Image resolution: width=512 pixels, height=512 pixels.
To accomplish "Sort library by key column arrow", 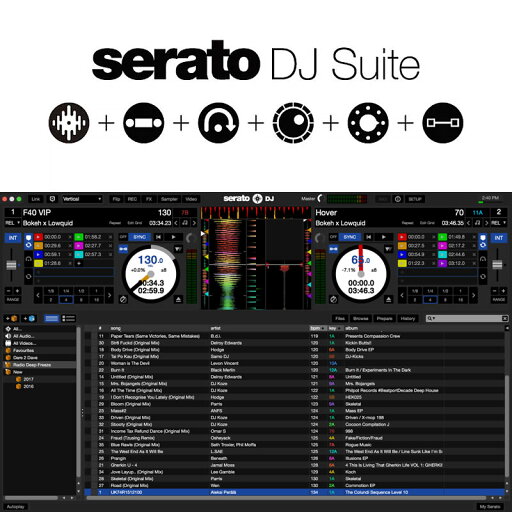I will [x=340, y=329].
